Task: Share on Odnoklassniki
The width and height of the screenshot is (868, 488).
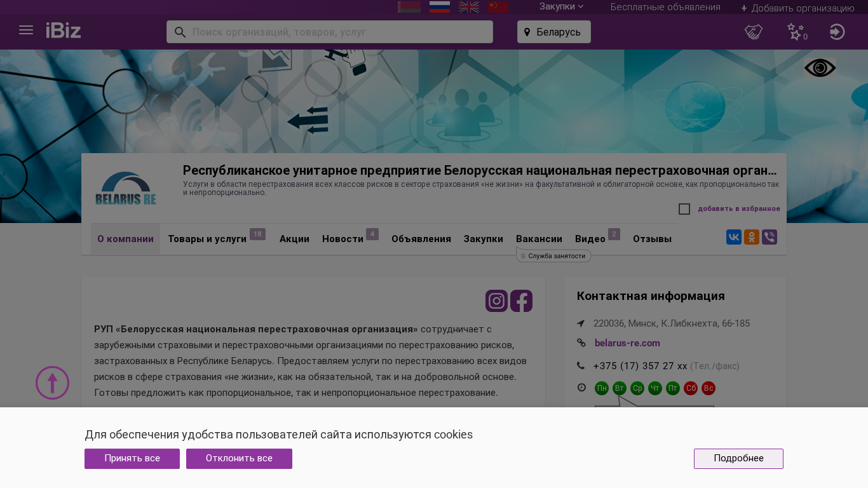Action: (x=752, y=237)
